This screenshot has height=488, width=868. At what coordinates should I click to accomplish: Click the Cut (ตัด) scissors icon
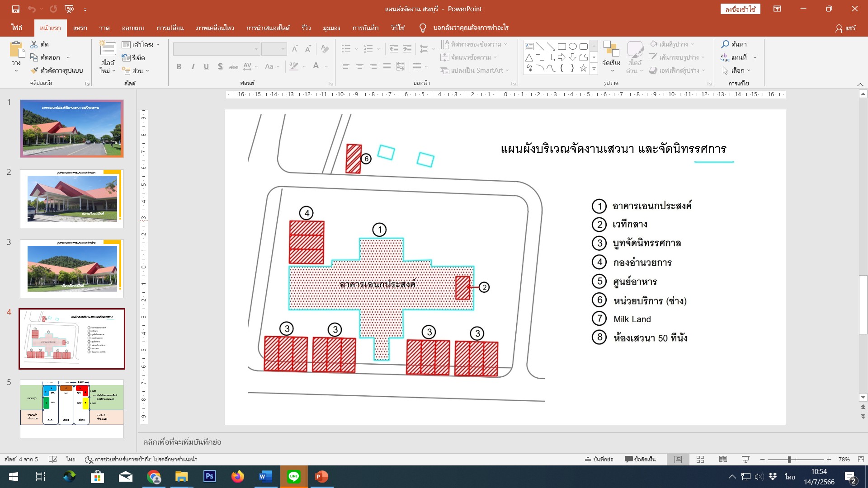[34, 44]
